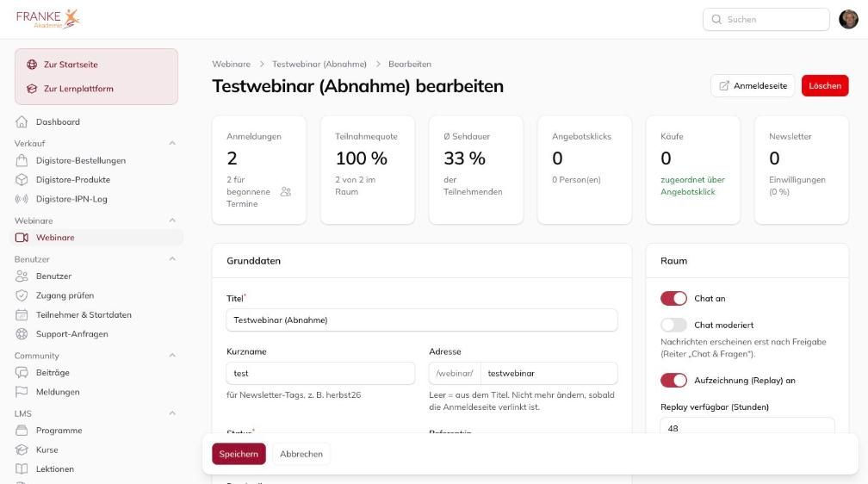Click the Adresse field containing testwebinar

tap(549, 373)
